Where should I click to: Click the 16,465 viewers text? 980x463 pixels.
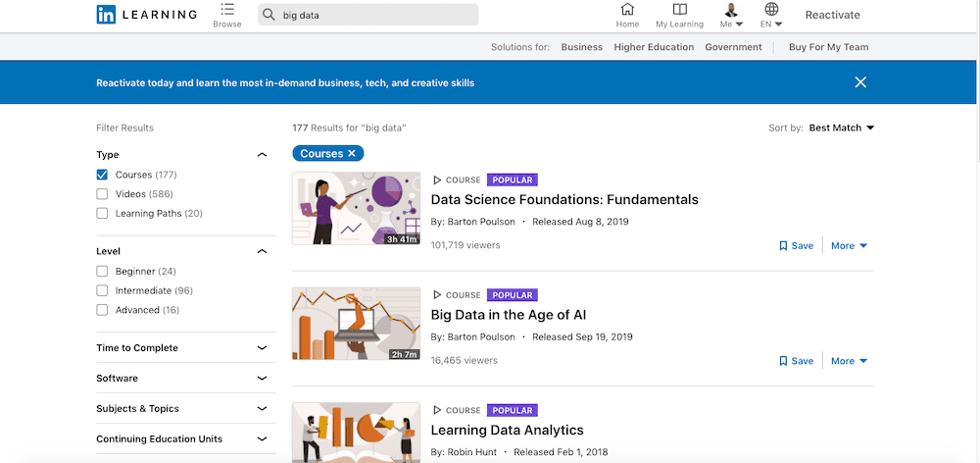[465, 360]
